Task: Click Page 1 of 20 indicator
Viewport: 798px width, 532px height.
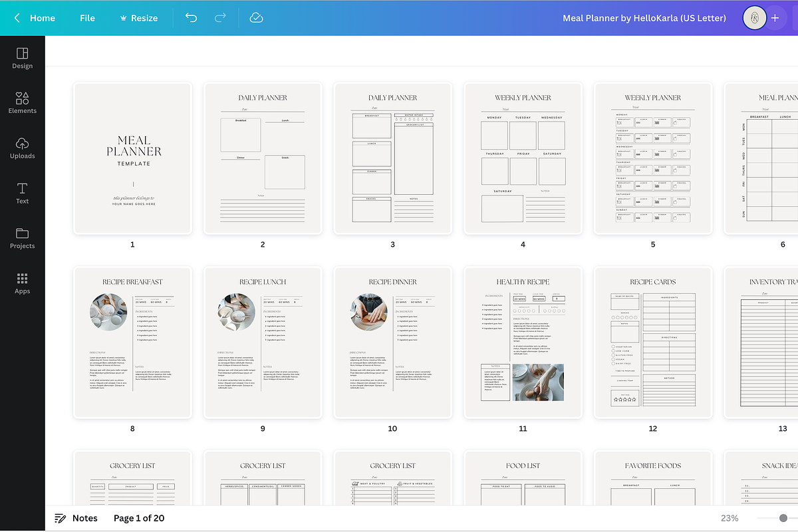Action: [139, 518]
